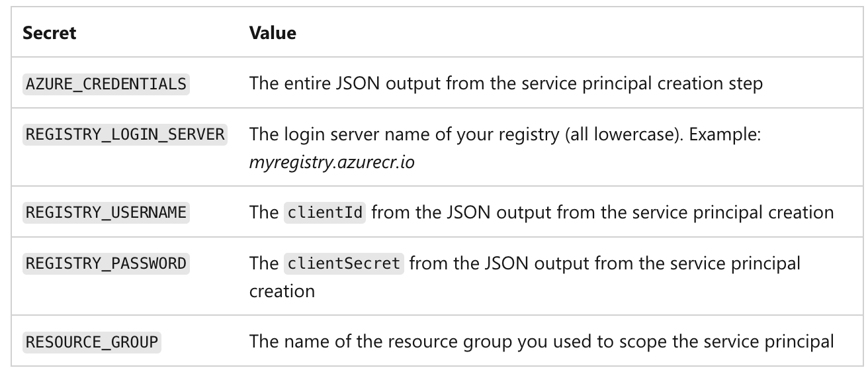Click the word 'creation' in password row
The width and height of the screenshot is (868, 372).
[x=282, y=290]
